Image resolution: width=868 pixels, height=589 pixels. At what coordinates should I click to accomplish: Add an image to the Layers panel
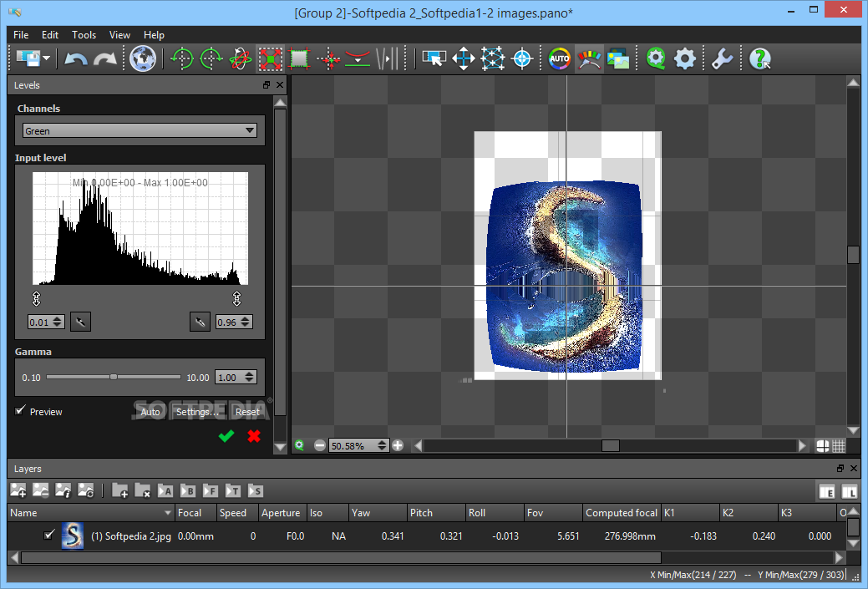tap(18, 490)
